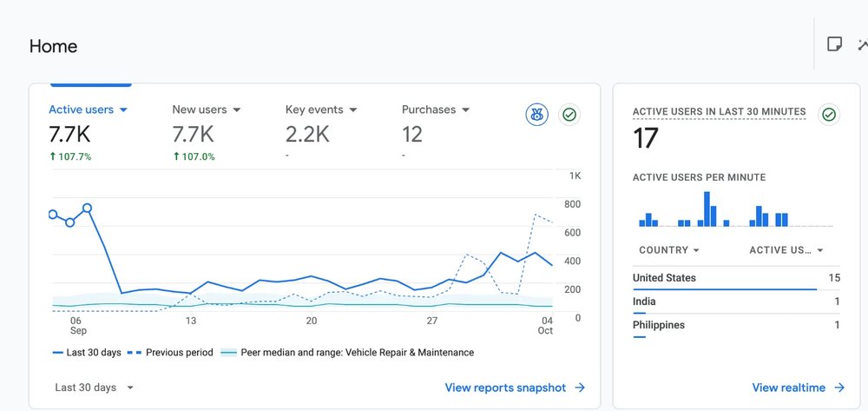
Task: Click the 2.2K Key events value
Action: coord(307,135)
